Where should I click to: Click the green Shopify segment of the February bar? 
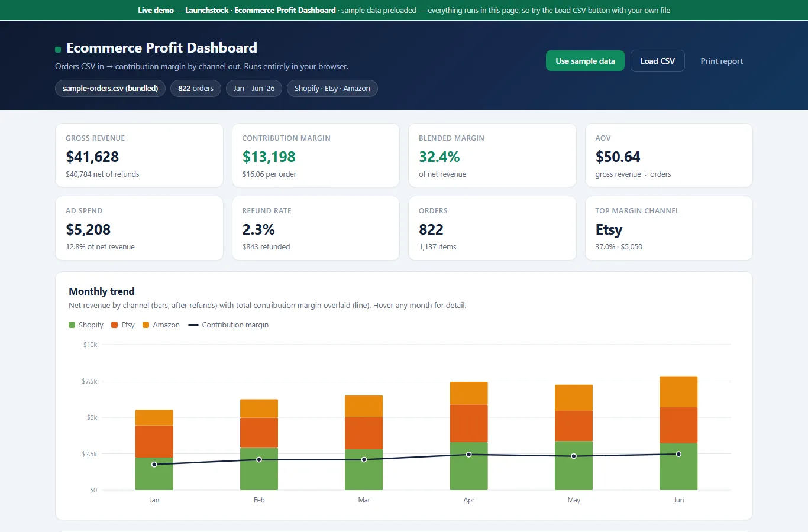click(x=259, y=469)
